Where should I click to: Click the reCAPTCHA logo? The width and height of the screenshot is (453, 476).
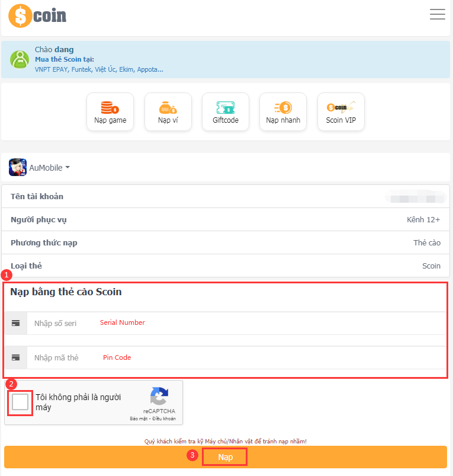pos(159,396)
